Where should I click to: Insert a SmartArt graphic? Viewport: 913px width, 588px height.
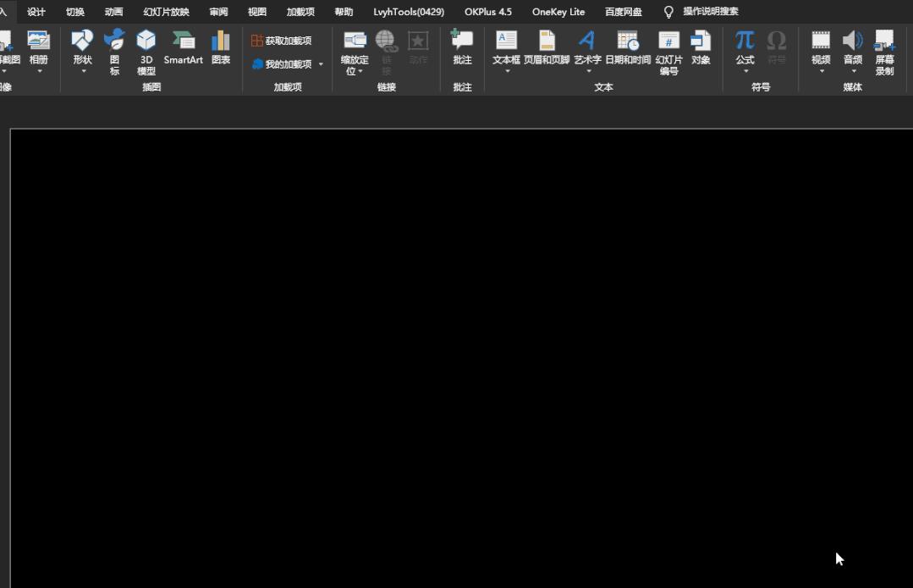point(184,47)
